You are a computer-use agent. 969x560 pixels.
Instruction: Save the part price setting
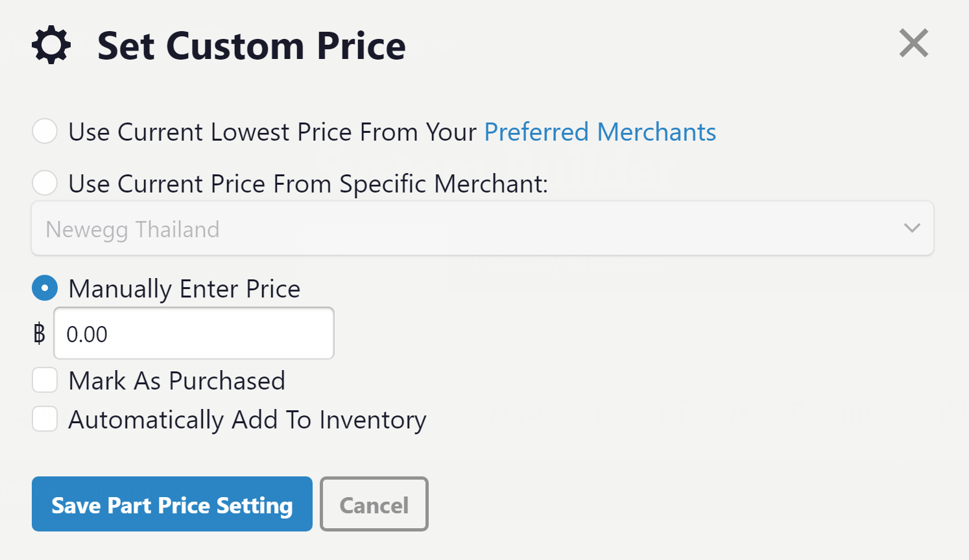(x=172, y=504)
